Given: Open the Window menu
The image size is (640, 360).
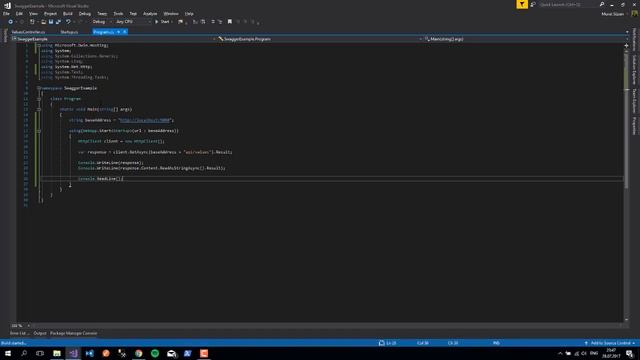Looking at the screenshot, I should (x=171, y=13).
